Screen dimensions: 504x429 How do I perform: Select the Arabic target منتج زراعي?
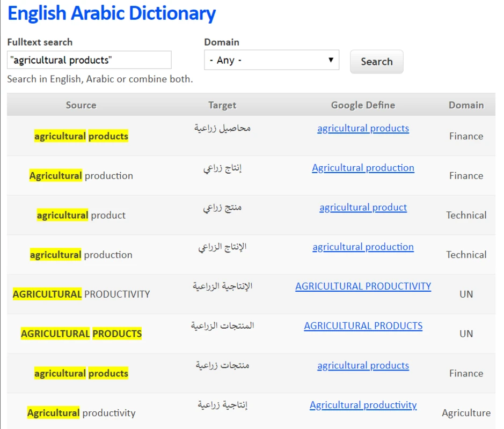click(222, 208)
